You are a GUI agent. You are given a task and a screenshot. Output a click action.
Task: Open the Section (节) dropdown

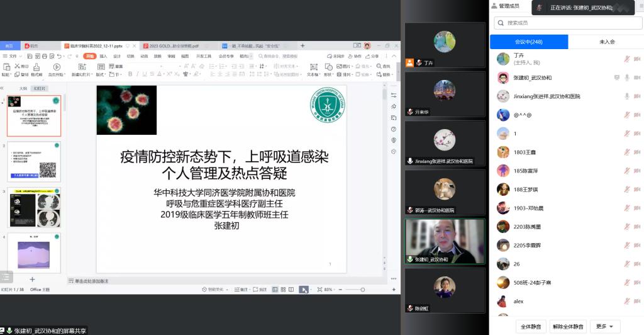click(x=115, y=74)
